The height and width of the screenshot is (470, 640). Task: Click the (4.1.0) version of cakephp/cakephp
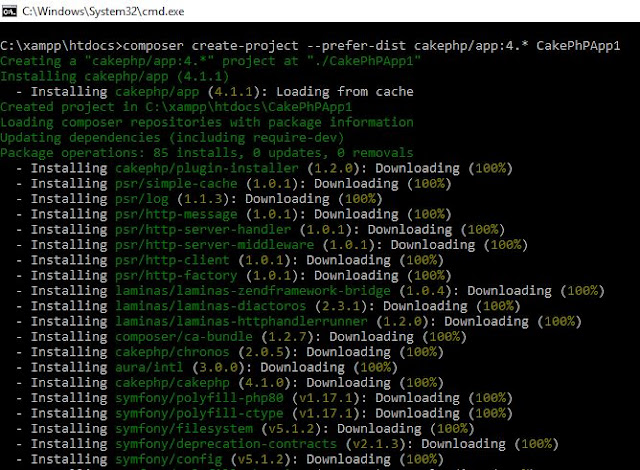264,382
